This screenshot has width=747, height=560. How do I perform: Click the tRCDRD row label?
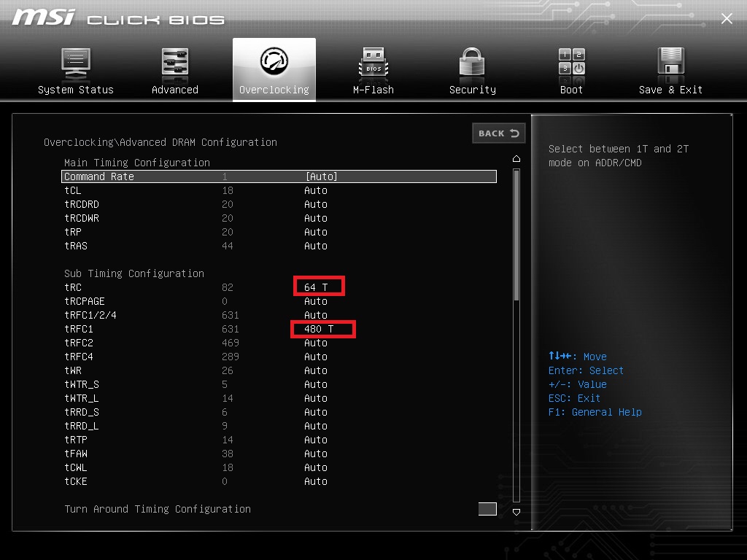click(82, 204)
